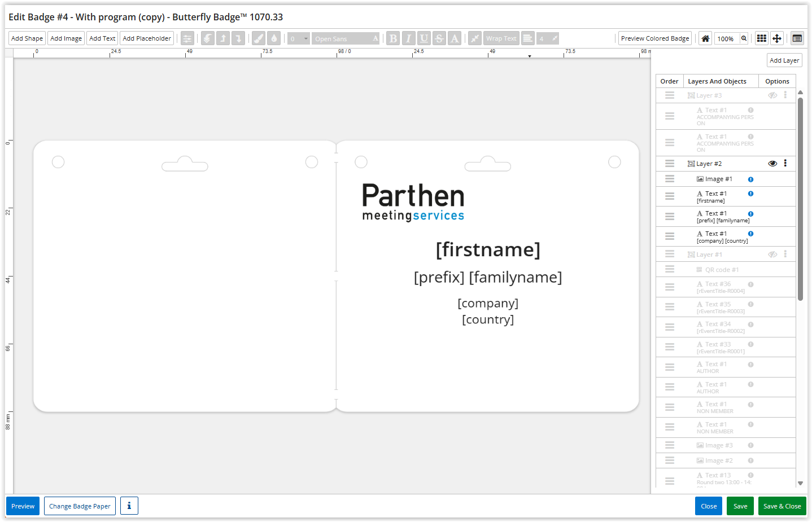812x522 pixels.
Task: Click the zoom magnifier icon
Action: 744,38
